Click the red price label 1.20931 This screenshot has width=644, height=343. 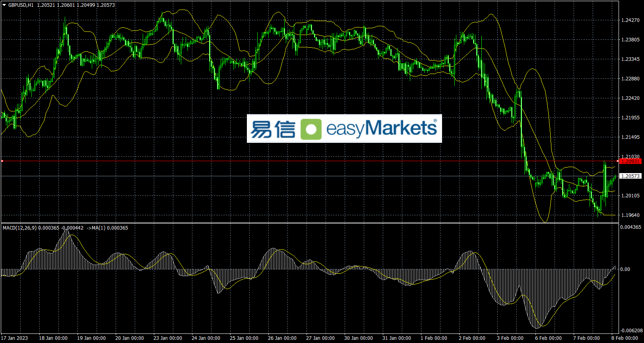click(x=630, y=161)
